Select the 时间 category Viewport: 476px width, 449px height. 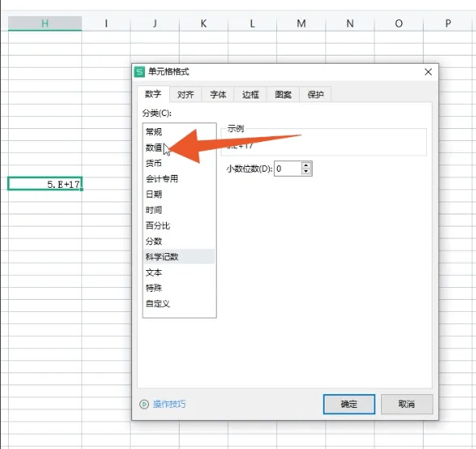tap(179, 210)
